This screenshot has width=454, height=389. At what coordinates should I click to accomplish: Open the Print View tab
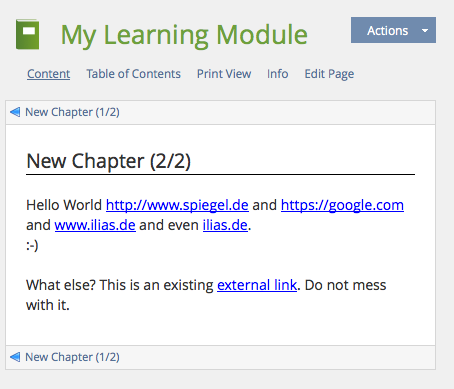(x=224, y=74)
